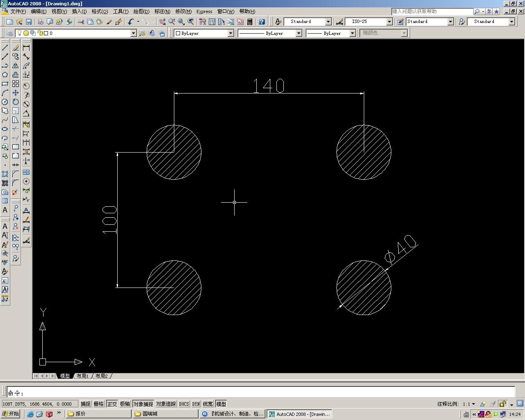This screenshot has width=525, height=420.
Task: Open the ByLayer color dropdown
Action: (x=231, y=33)
